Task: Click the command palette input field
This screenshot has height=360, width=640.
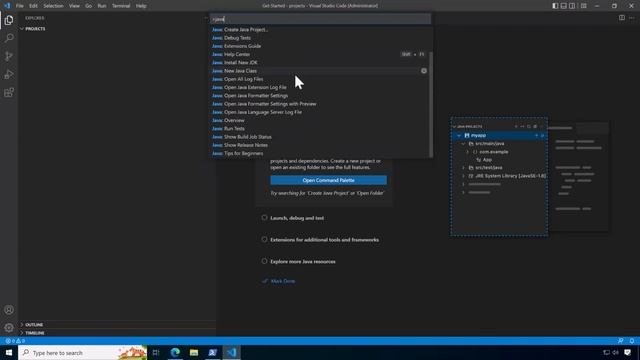Action: 321,19
